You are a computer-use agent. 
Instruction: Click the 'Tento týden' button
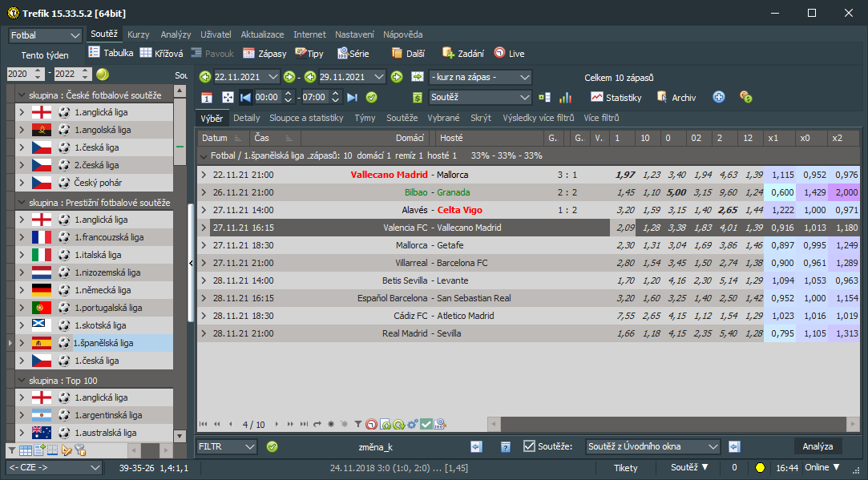[45, 55]
